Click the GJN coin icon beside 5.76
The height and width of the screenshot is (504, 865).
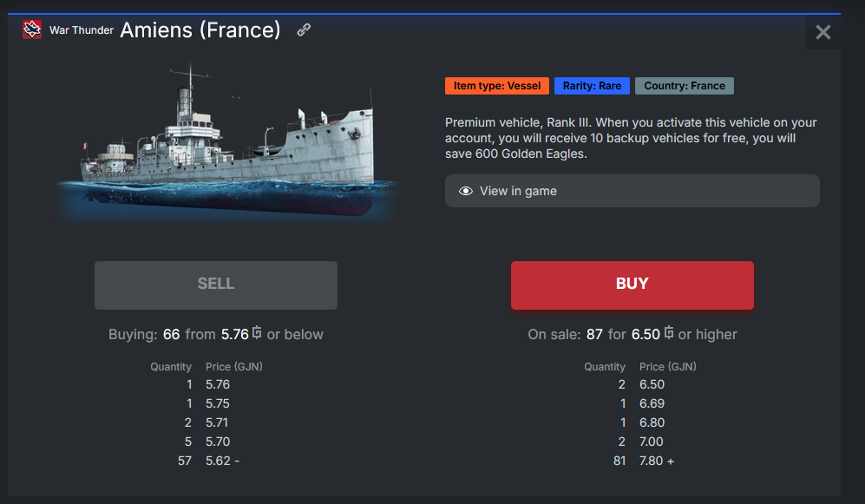pyautogui.click(x=258, y=334)
